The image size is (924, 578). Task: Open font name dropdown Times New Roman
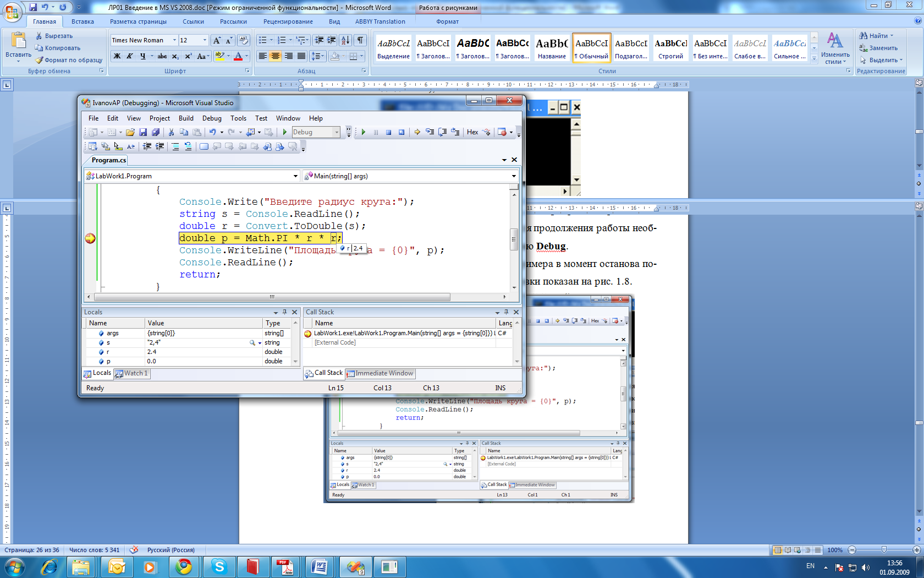pyautogui.click(x=174, y=40)
